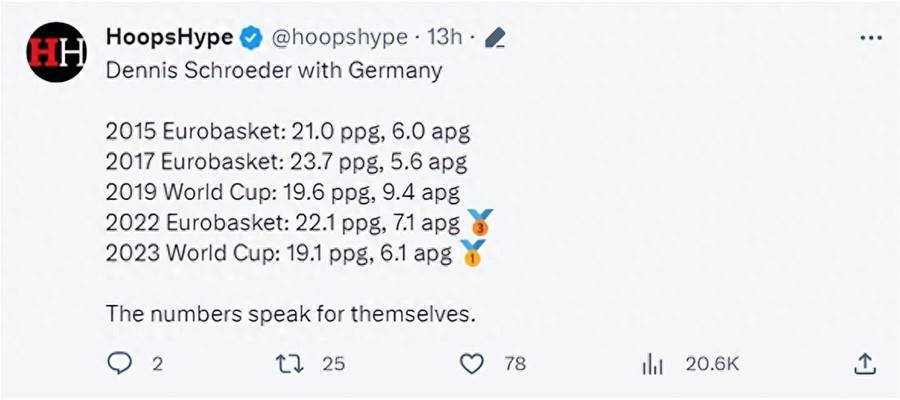View analytics via the bar chart icon

click(x=652, y=364)
